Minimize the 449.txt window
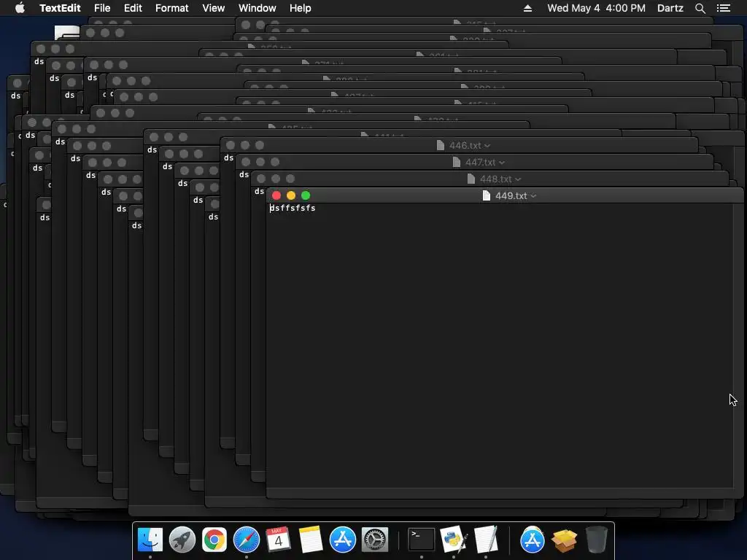 (x=291, y=195)
